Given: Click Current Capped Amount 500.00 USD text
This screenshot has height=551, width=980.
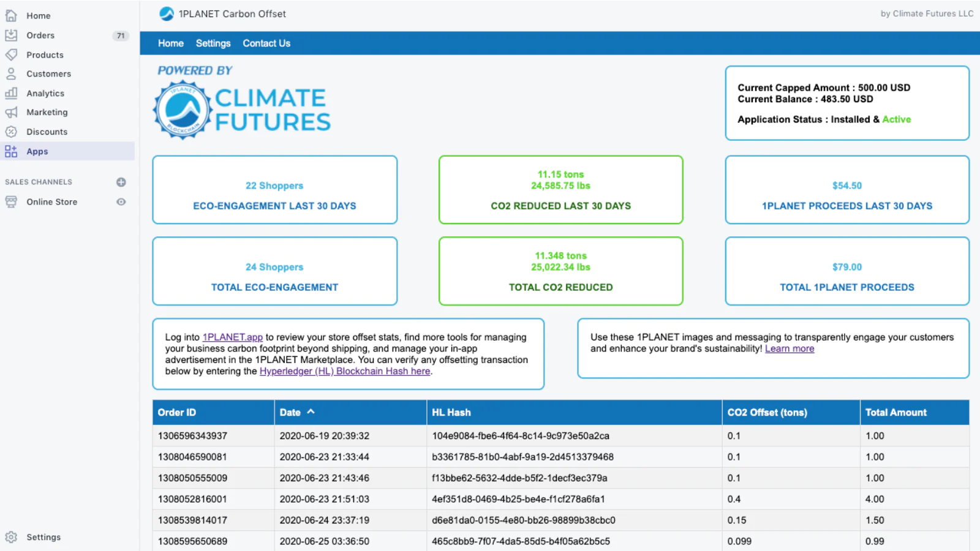Looking at the screenshot, I should click(x=824, y=88).
